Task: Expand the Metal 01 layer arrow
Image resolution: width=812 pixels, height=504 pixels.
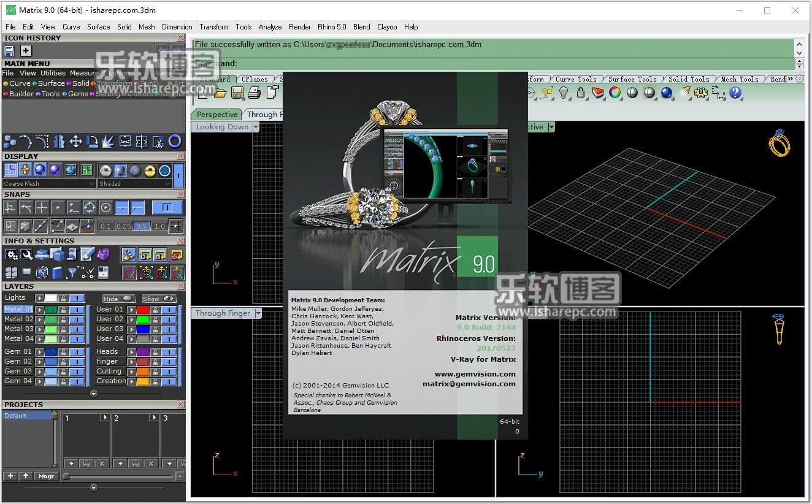Action: (39, 310)
